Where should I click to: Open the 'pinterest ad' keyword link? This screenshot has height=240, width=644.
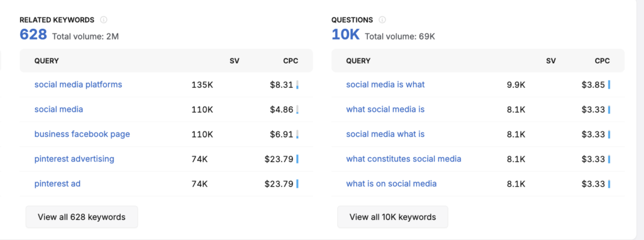coord(57,183)
